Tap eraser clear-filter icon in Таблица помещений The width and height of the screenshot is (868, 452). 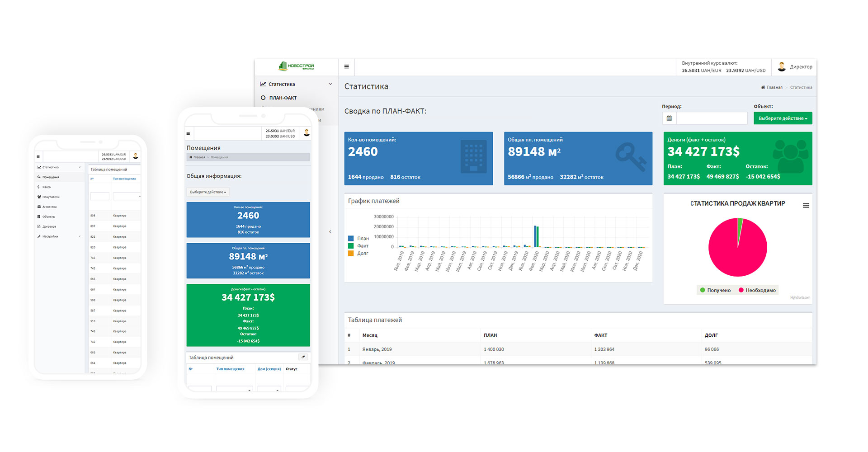click(x=303, y=357)
